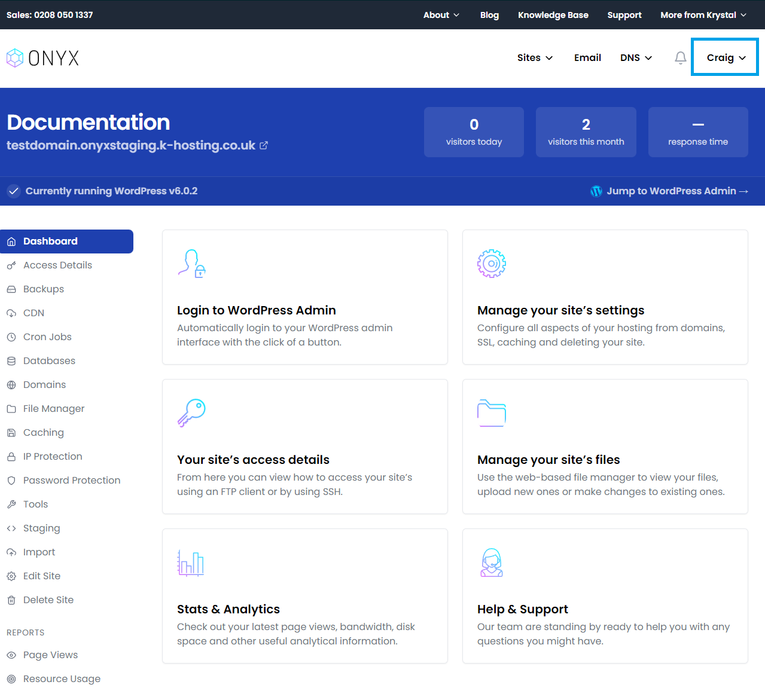The height and width of the screenshot is (700, 765).
Task: Click the Backups drive icon
Action: coord(11,289)
